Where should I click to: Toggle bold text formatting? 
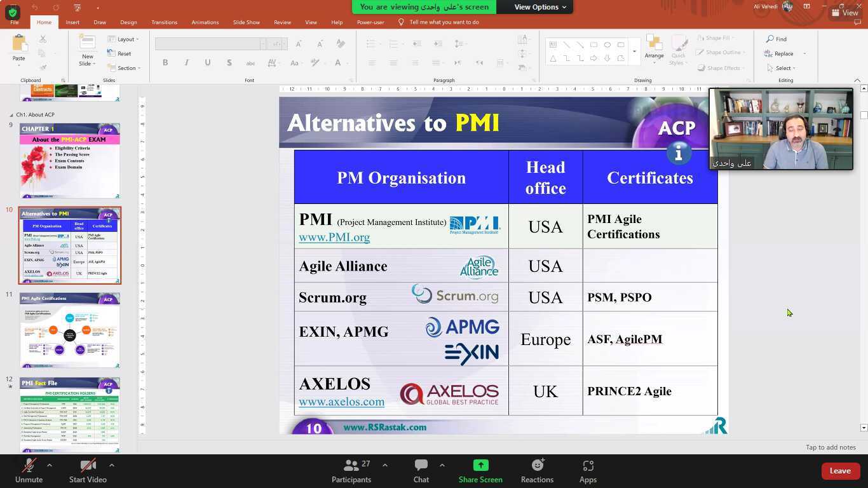165,62
